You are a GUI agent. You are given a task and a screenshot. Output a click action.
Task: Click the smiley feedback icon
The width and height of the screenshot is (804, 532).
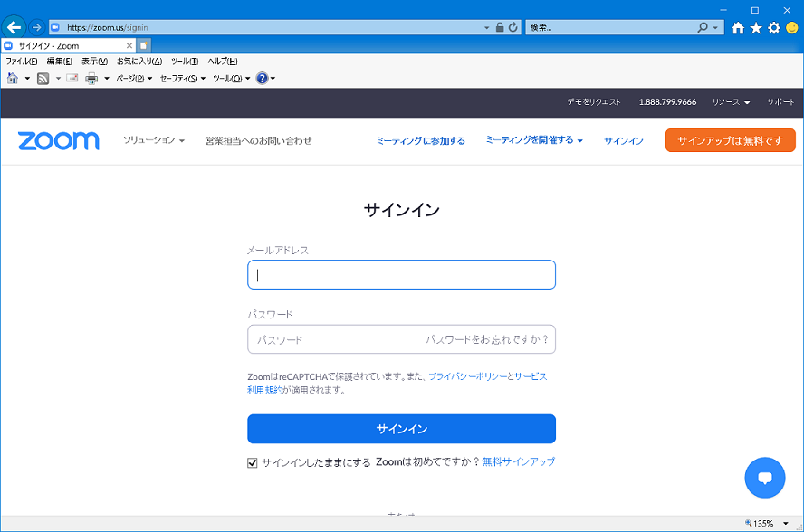792,28
